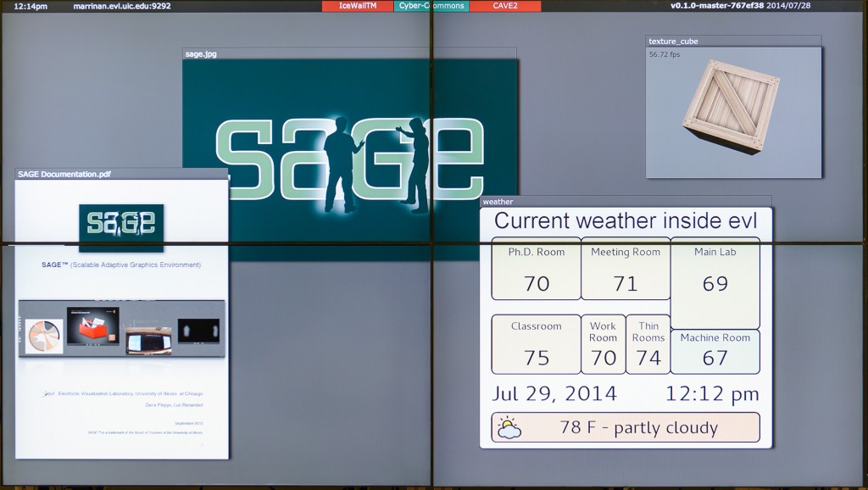Click the '12:12 pm' time in weather
Screen dimensions: 868x490
[x=712, y=393]
